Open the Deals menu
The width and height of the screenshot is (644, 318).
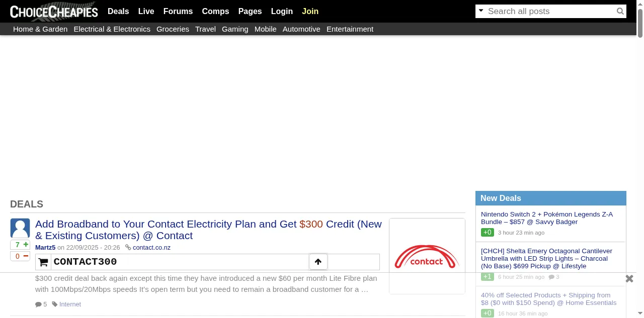118,11
